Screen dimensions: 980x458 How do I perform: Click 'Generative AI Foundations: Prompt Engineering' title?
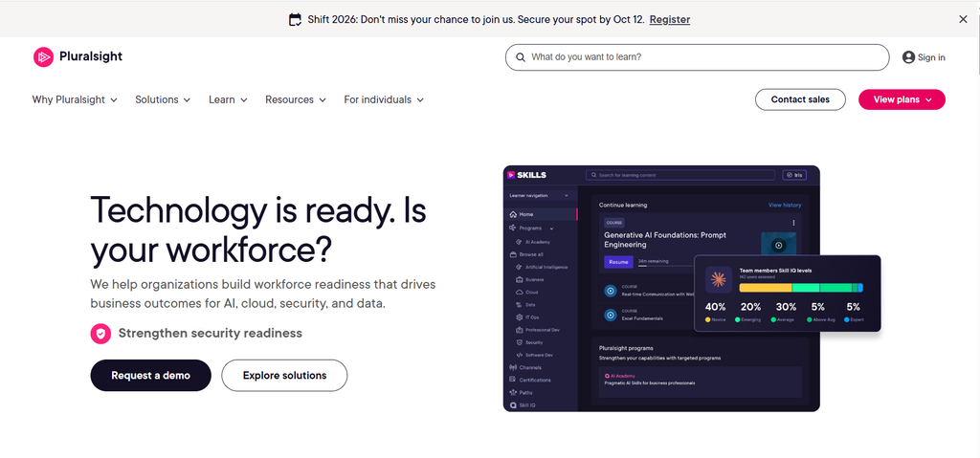665,240
